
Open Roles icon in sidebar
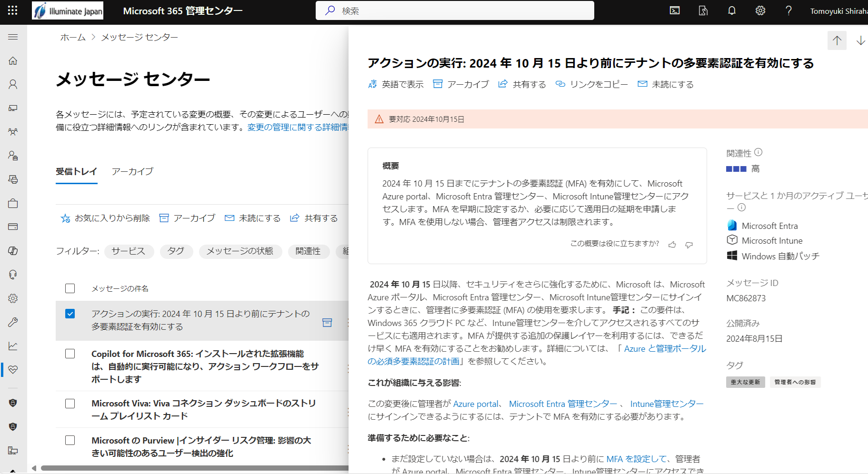tap(13, 156)
